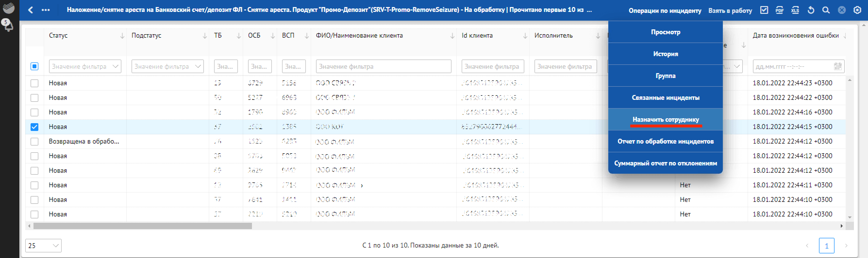The height and width of the screenshot is (258, 868).
Task: Click the calendar icon in date filter
Action: tap(837, 66)
